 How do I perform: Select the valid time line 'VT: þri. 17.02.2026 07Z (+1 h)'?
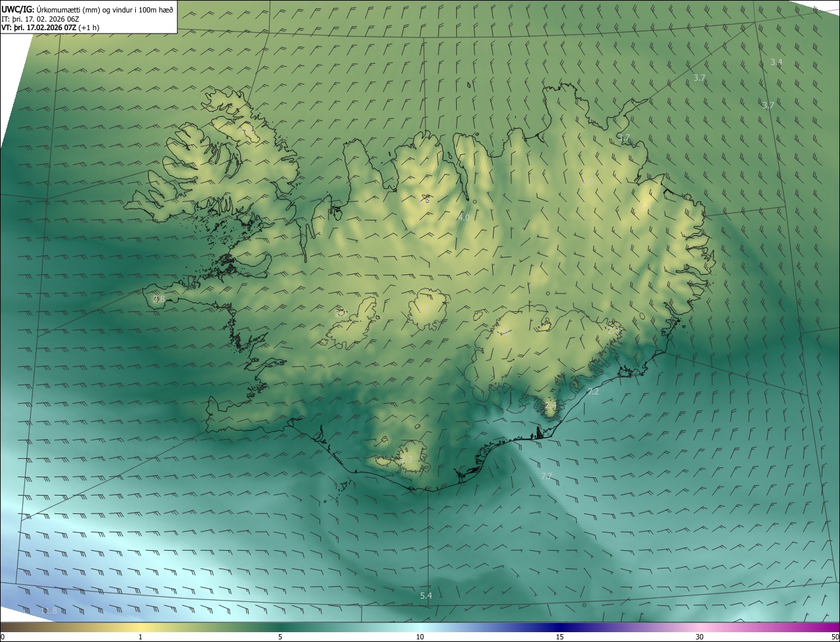(50, 28)
